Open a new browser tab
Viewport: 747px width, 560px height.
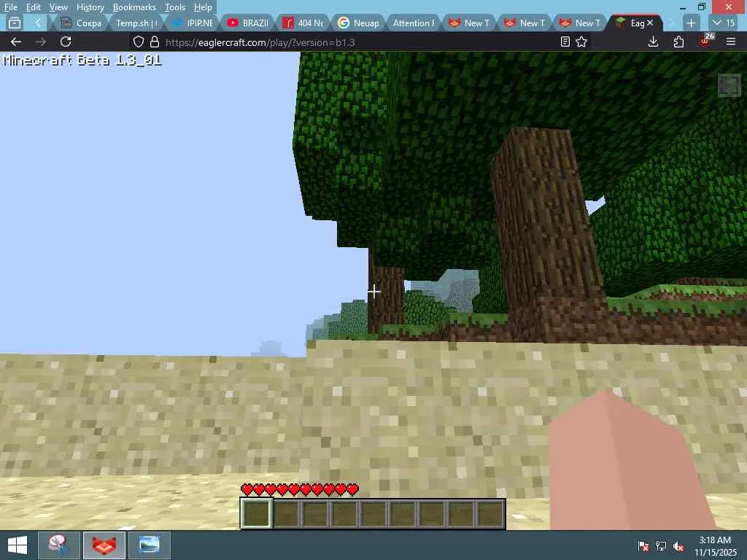(691, 23)
